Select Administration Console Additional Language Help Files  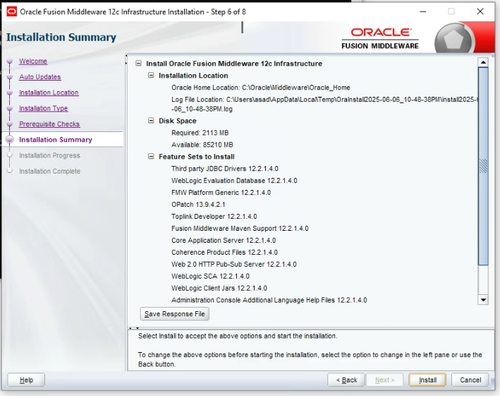pos(269,300)
